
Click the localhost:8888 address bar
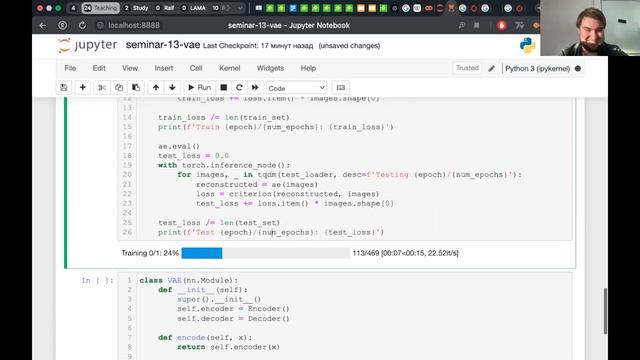tap(134, 25)
